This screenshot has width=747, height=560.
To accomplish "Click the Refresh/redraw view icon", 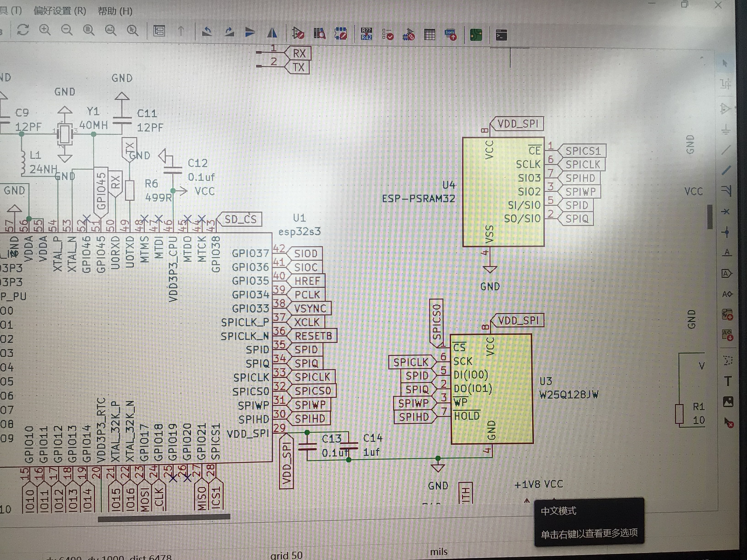I will coord(23,30).
